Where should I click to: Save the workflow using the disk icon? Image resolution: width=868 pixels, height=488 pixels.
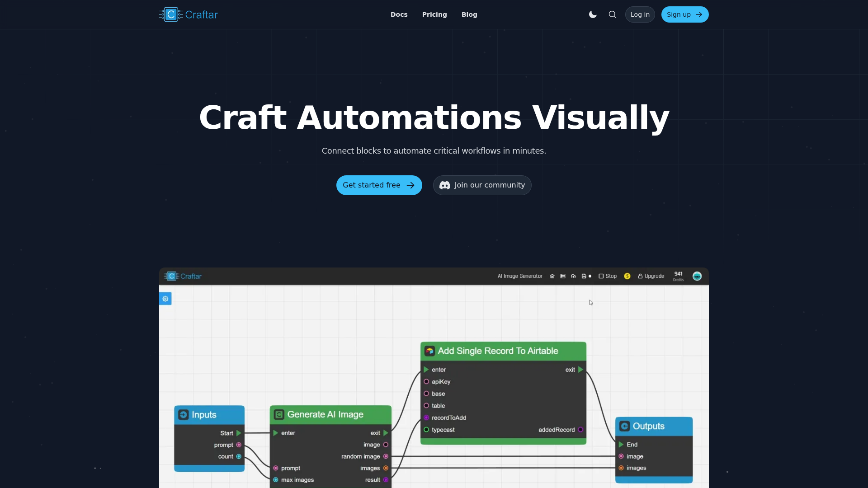pos(584,276)
